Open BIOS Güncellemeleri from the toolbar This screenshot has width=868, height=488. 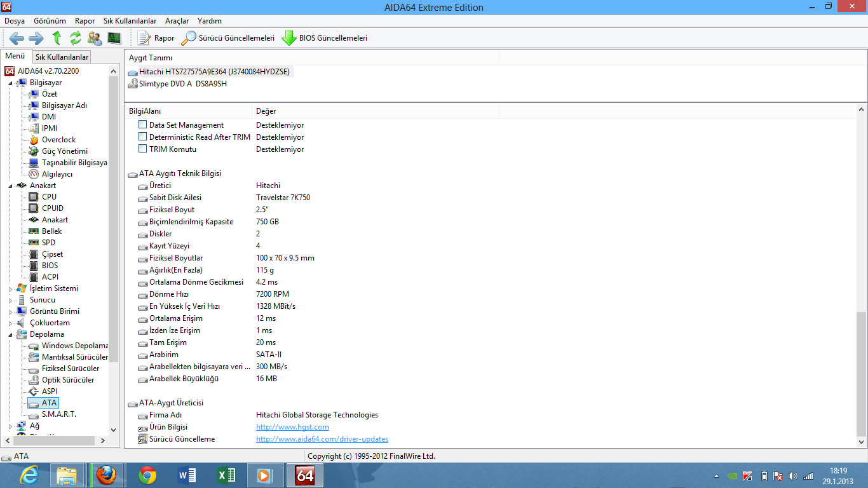coord(325,38)
